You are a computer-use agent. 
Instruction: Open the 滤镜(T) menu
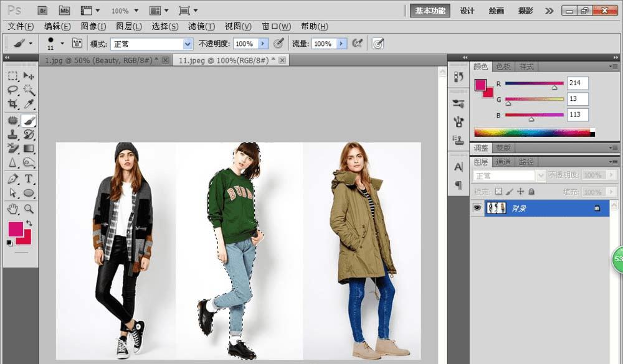tap(201, 26)
